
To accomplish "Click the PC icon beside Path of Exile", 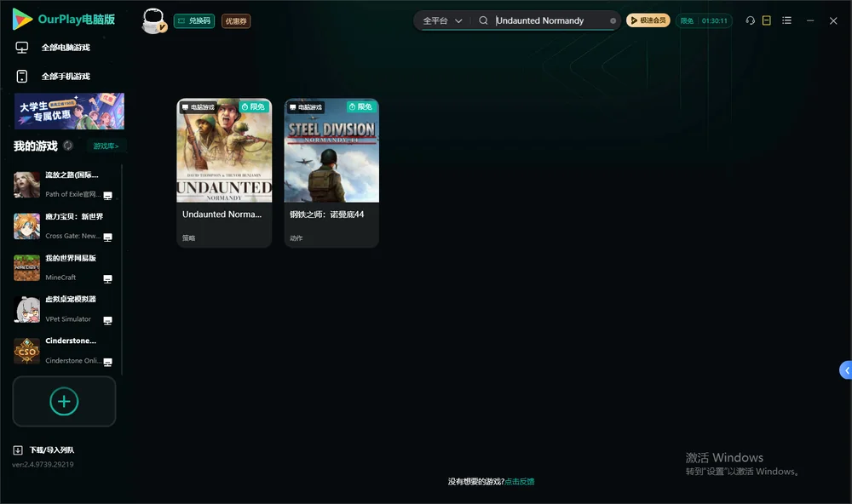I will [107, 196].
